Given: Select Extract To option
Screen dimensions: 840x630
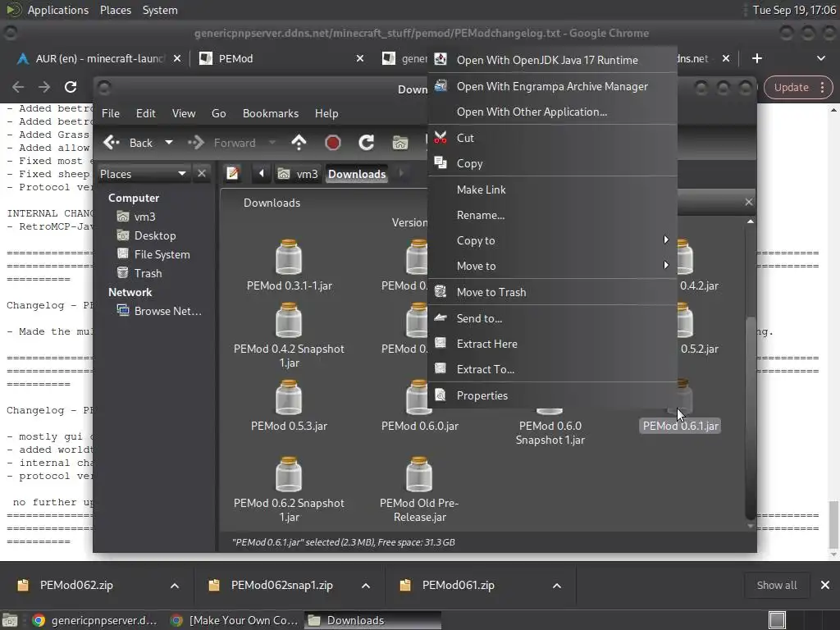Looking at the screenshot, I should click(x=552, y=369).
